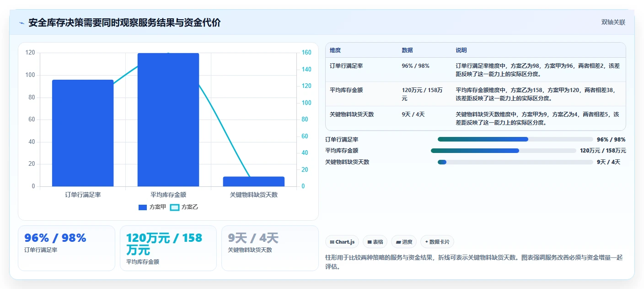The width and height of the screenshot is (644, 289).
Task: Open the cyan 120万元 / 158万元 KPI card
Action: tap(168, 248)
